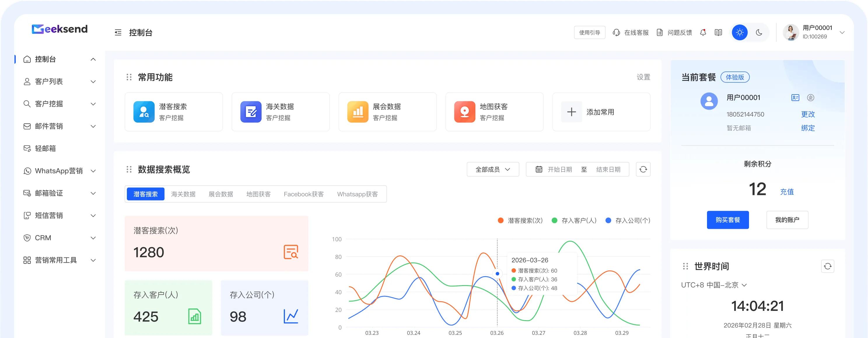
Task: Select the Whatsapp获客 tab
Action: click(x=358, y=194)
